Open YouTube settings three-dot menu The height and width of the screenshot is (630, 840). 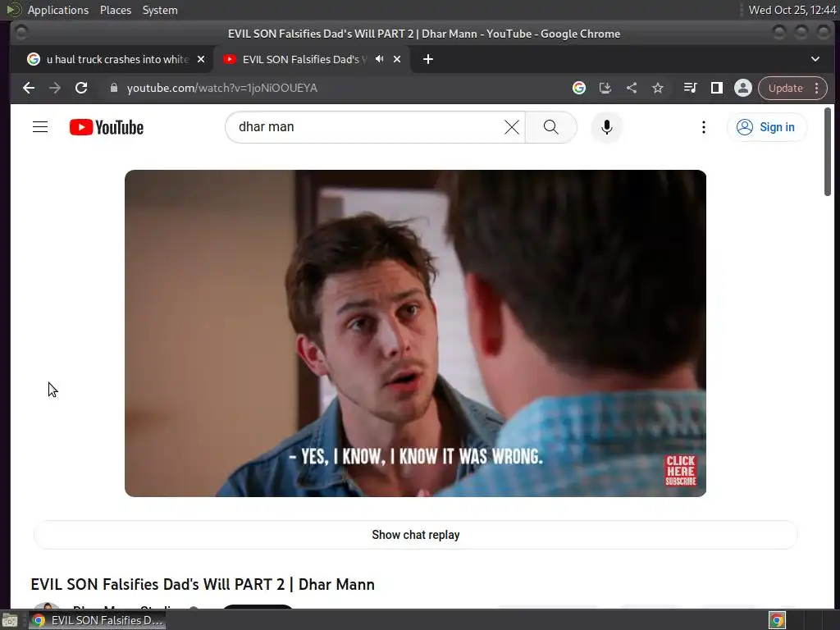[703, 127]
